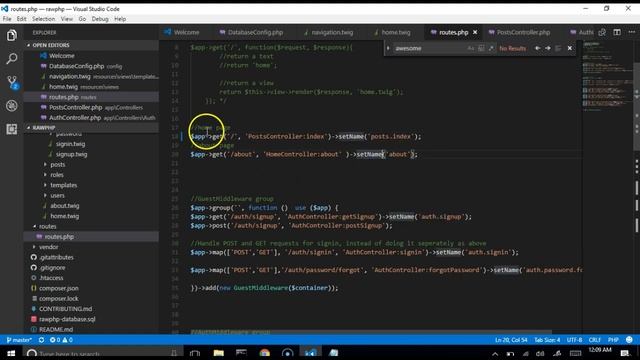Click synchronize changes icon in status bar

(x=41, y=340)
